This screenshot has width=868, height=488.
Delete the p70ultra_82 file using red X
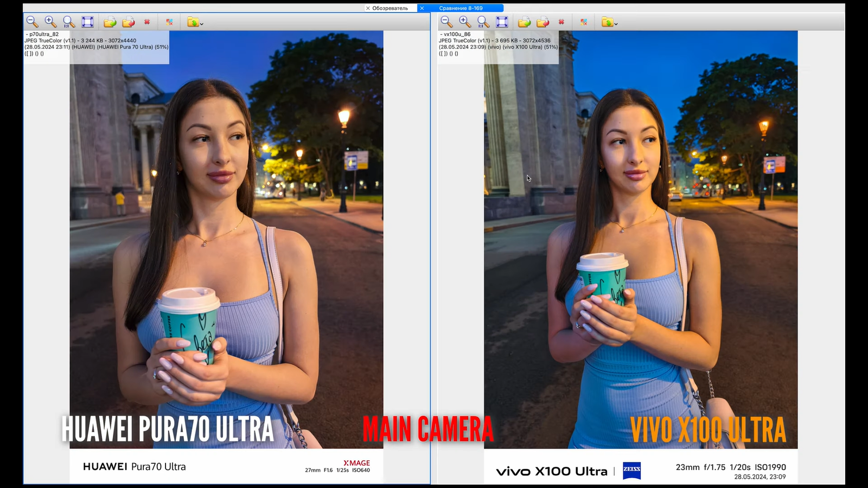click(147, 22)
